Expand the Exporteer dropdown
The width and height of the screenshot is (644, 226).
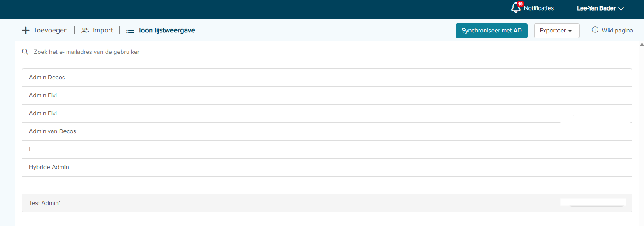[x=556, y=31]
